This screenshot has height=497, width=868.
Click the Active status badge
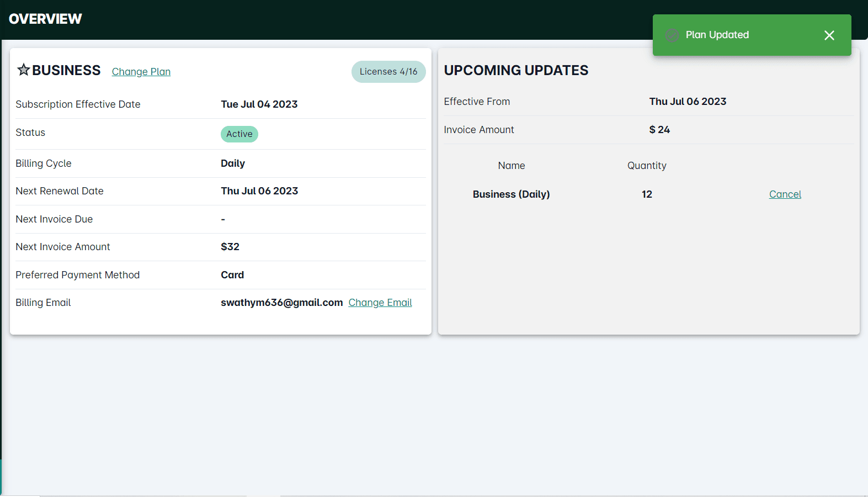(x=239, y=134)
